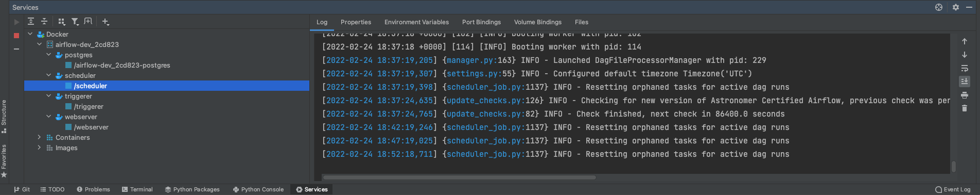Switch to Environment Variables tab
This screenshot has height=195, width=980.
pos(416,22)
